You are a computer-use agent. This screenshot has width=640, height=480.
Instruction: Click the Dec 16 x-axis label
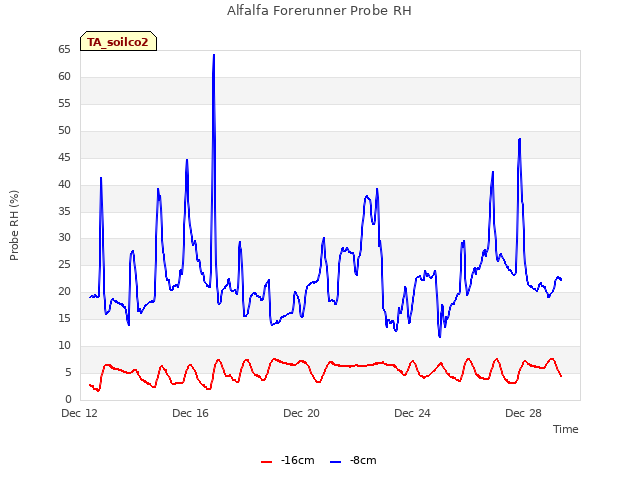[190, 413]
